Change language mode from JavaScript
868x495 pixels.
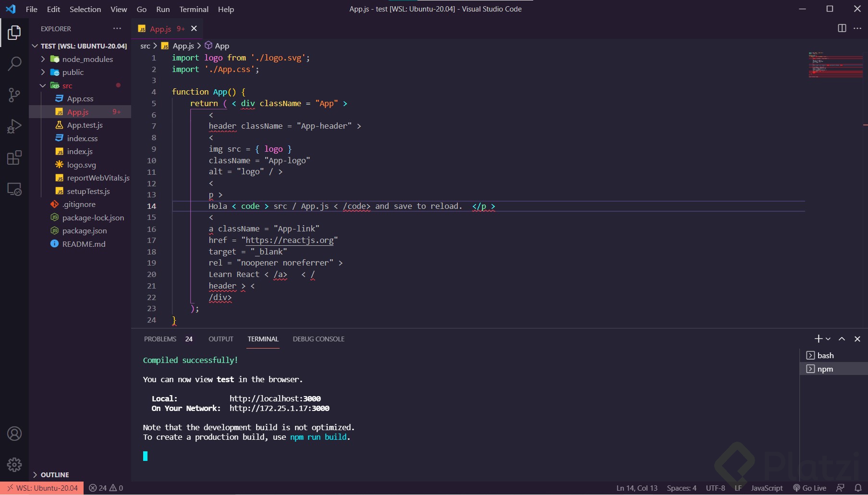click(767, 488)
